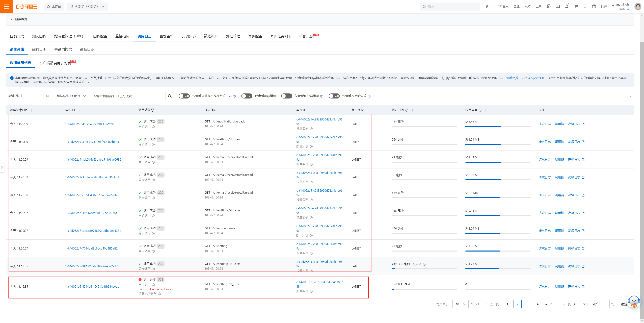Toggle only function errors switch

coord(247,96)
